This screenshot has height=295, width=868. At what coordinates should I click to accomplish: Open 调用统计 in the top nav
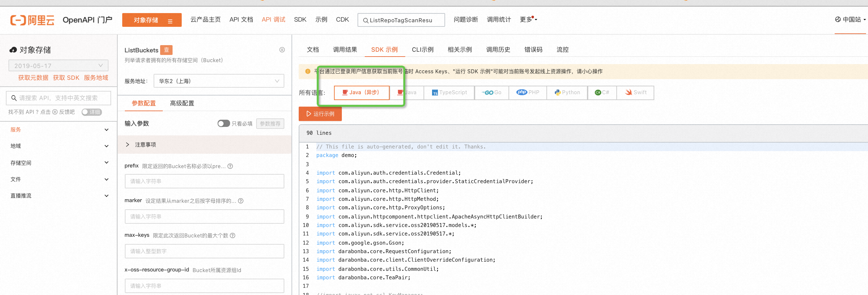coord(499,20)
